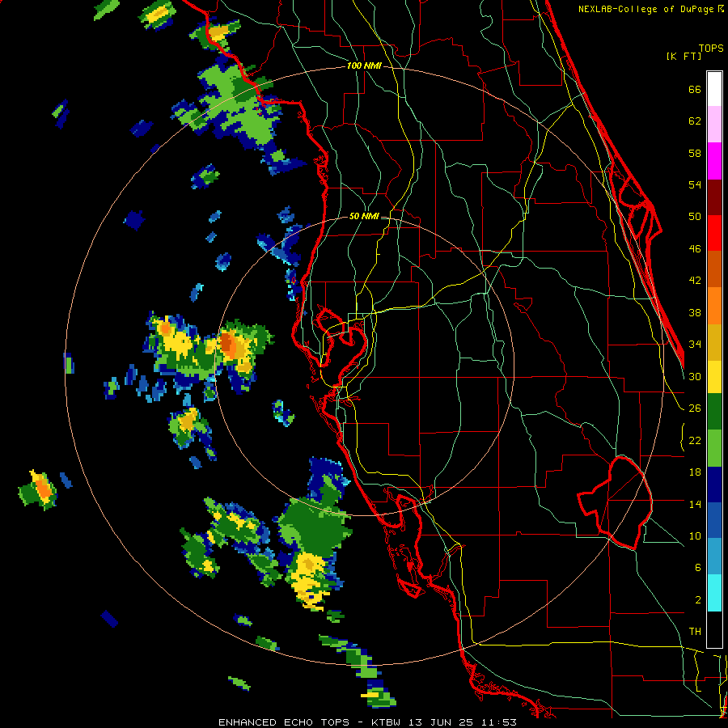
Task: Click legend value "18"
Action: 695,472
